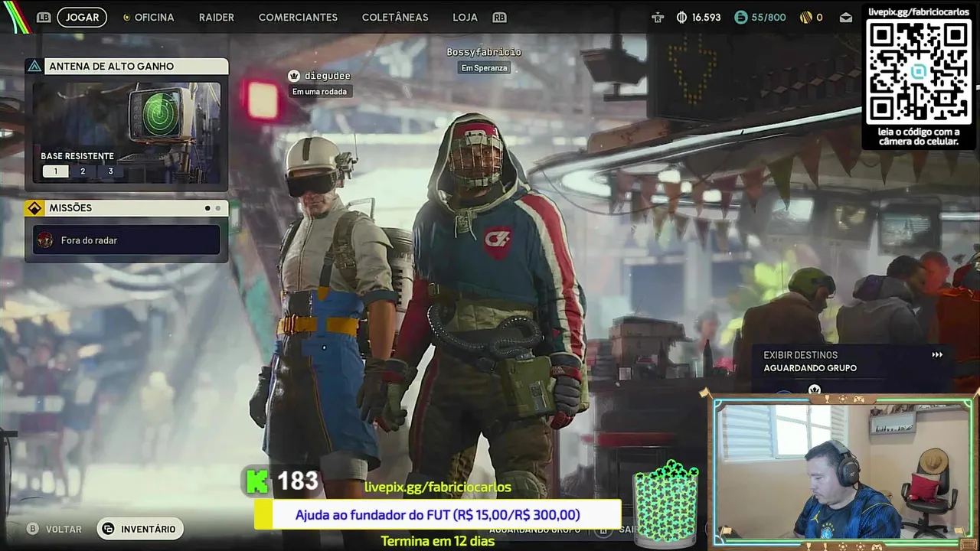Click the BASE RESISTENTE label
The height and width of the screenshot is (551, 980).
[x=77, y=156]
